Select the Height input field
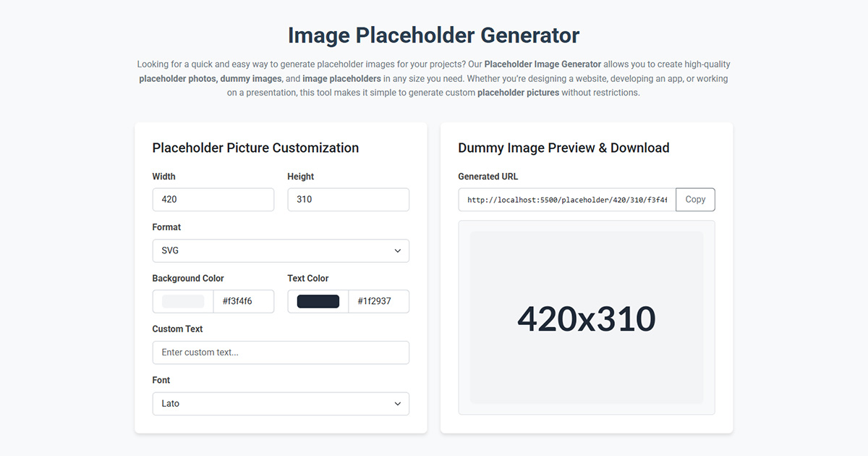The height and width of the screenshot is (456, 868). point(348,199)
